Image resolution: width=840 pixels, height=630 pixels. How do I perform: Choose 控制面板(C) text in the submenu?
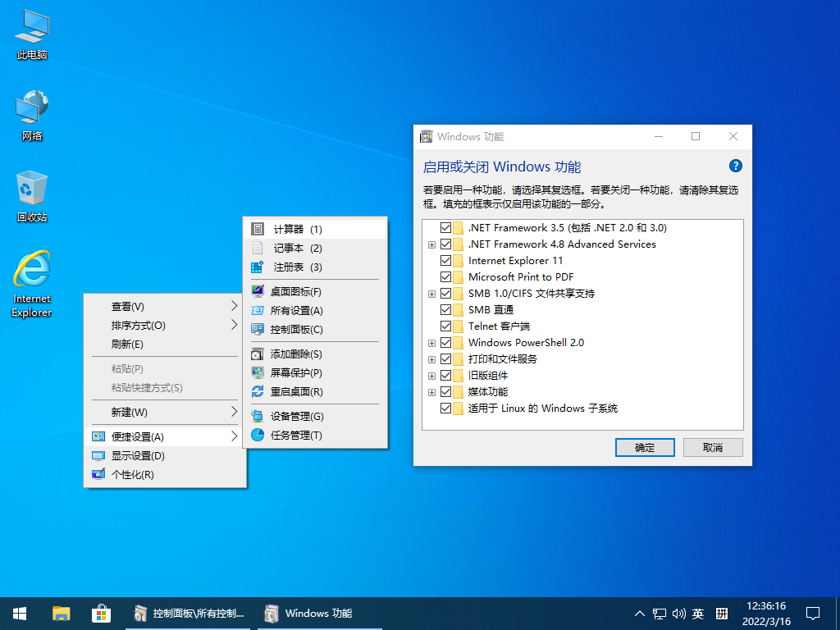click(x=296, y=330)
